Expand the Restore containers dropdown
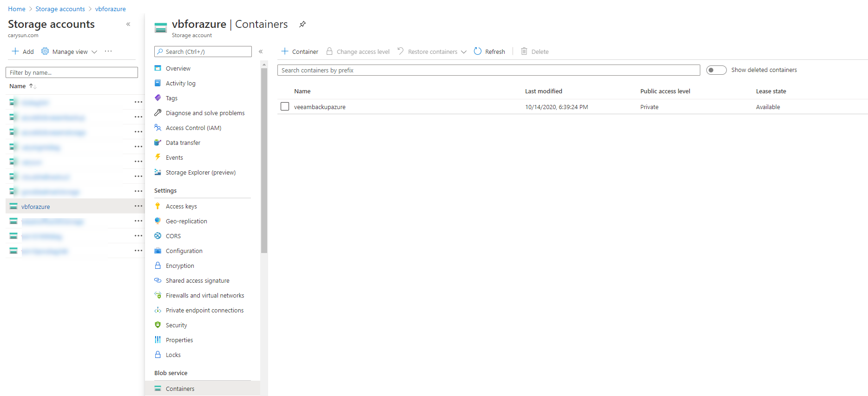868x396 pixels. [x=463, y=52]
